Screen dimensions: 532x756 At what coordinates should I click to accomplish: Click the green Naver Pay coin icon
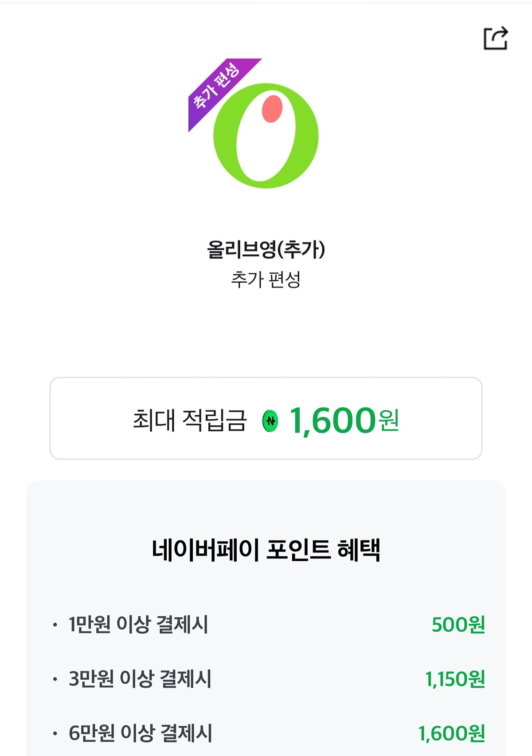270,421
